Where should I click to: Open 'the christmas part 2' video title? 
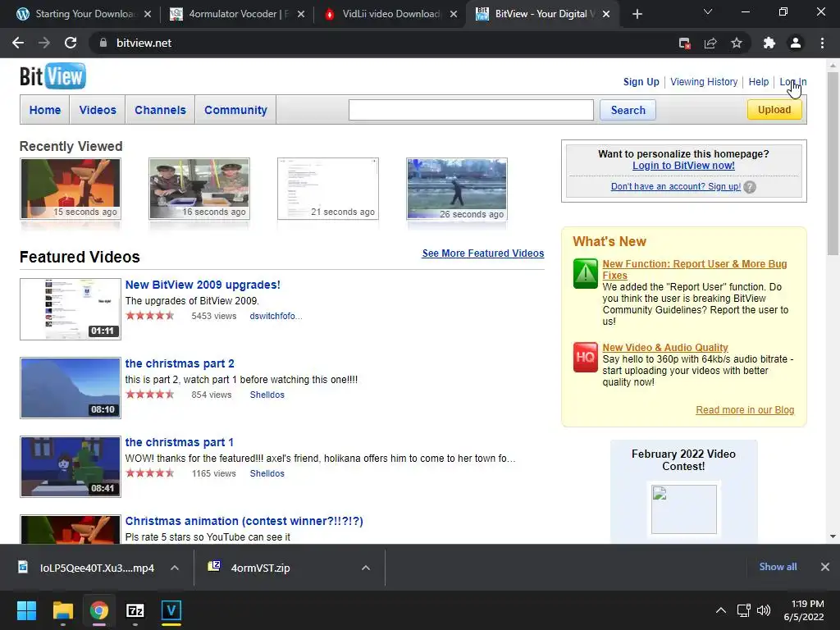(x=180, y=363)
